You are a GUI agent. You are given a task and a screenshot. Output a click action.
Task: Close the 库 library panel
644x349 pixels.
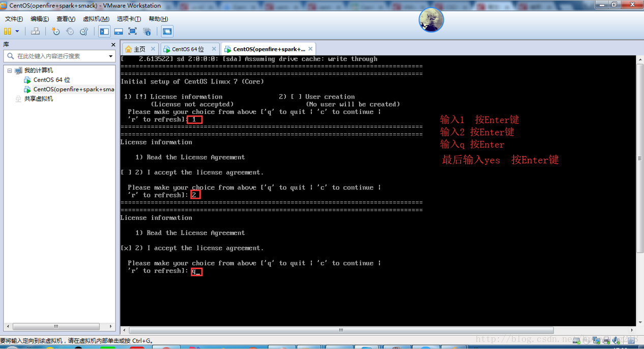pyautogui.click(x=113, y=45)
